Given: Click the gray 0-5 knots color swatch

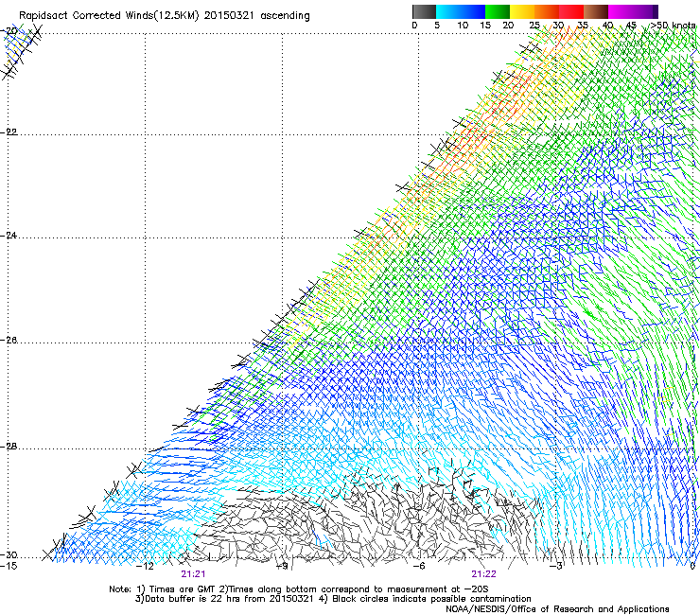Looking at the screenshot, I should point(424,11).
